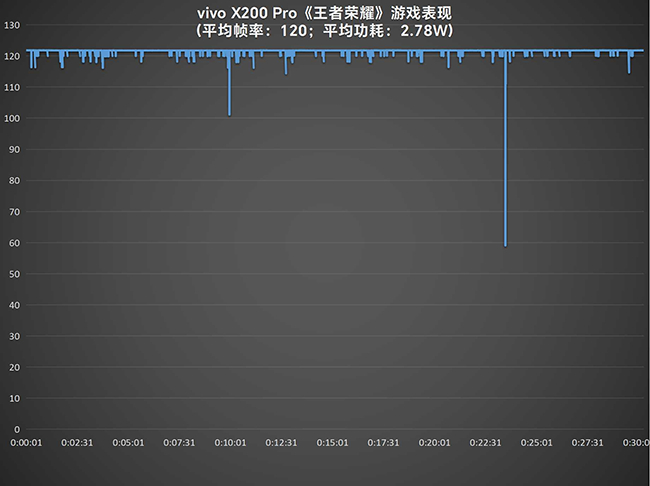Click the y-axis label 80
This screenshot has width=650, height=486.
pos(15,181)
